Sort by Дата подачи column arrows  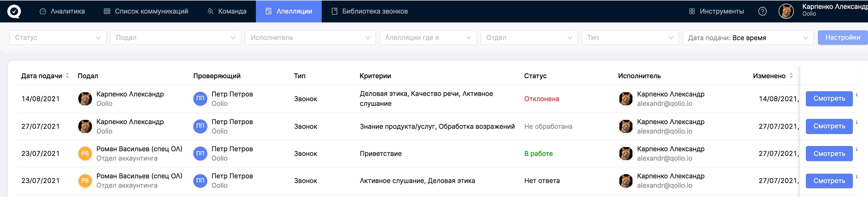tap(67, 76)
